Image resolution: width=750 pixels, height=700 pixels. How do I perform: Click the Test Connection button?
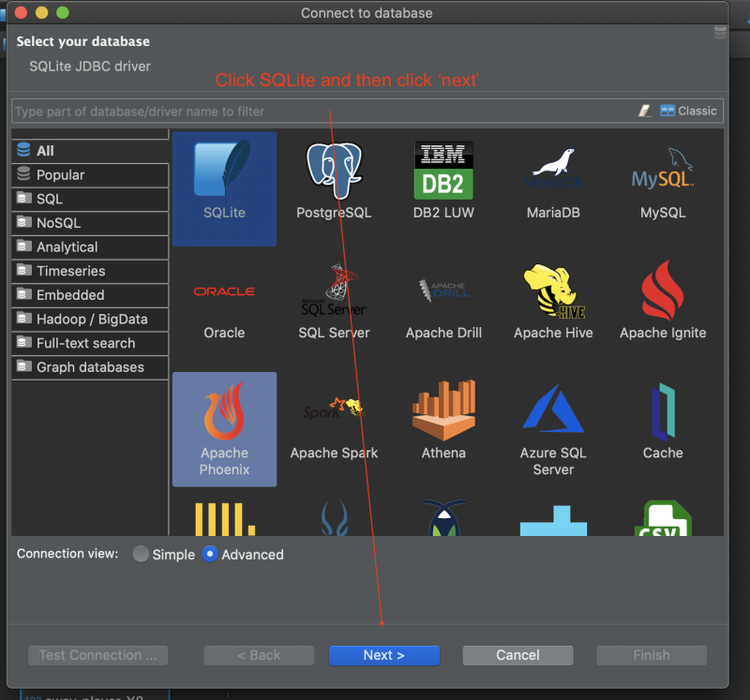click(x=98, y=655)
